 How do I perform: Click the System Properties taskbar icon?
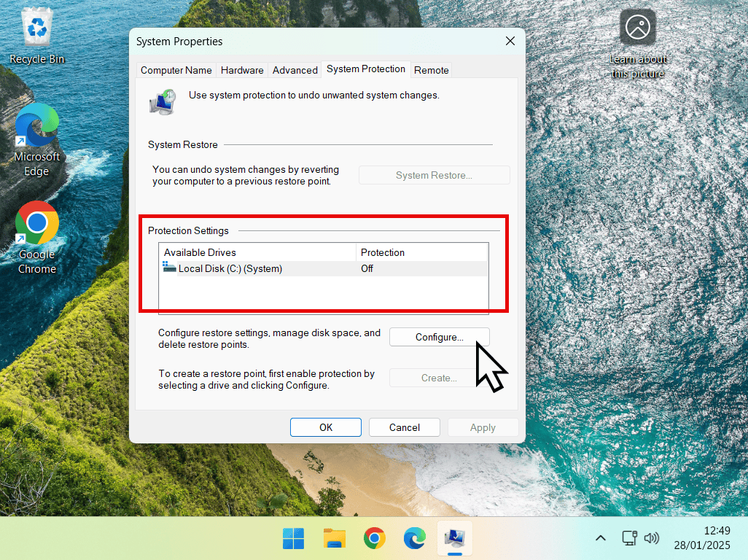(454, 538)
